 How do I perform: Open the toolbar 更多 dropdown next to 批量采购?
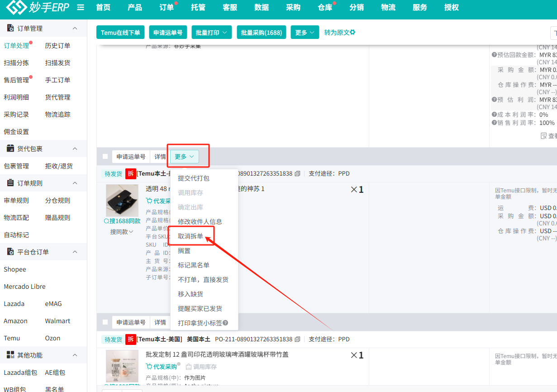coord(305,33)
